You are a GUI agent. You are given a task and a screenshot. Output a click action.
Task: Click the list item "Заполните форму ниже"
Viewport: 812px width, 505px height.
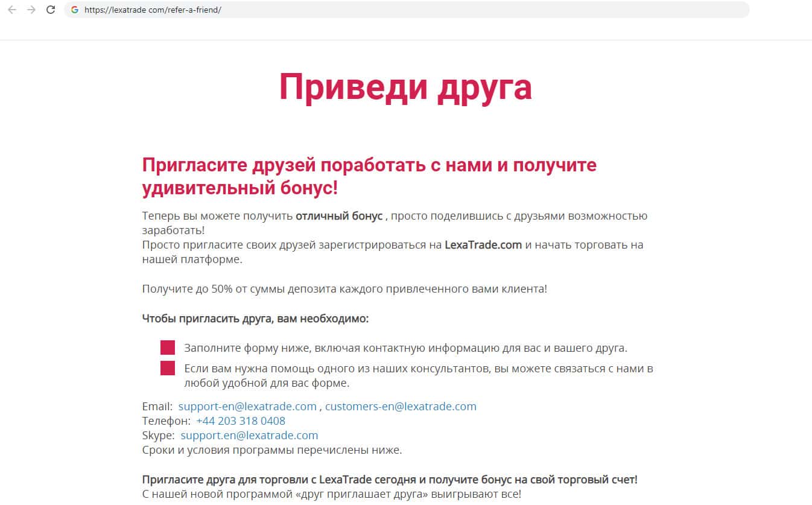click(406, 348)
